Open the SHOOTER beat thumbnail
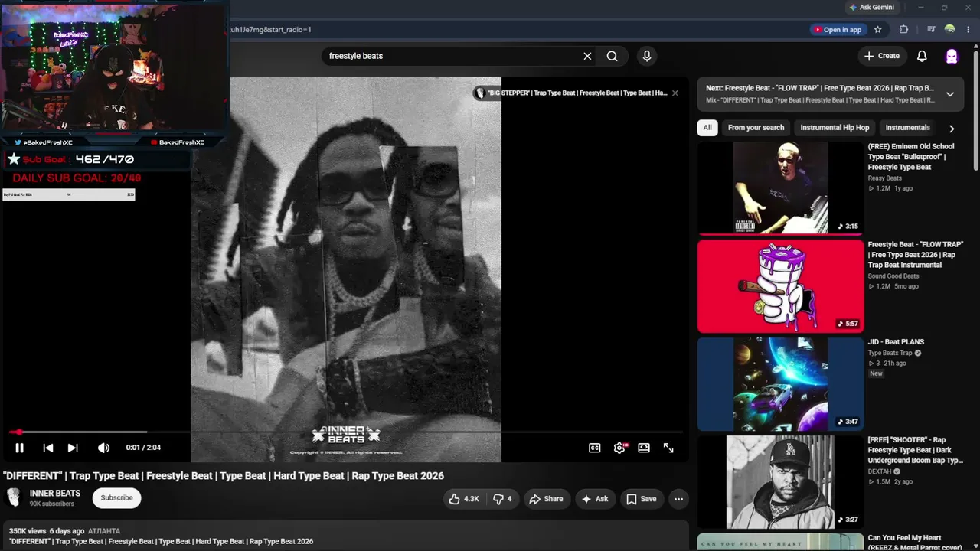 click(x=780, y=482)
